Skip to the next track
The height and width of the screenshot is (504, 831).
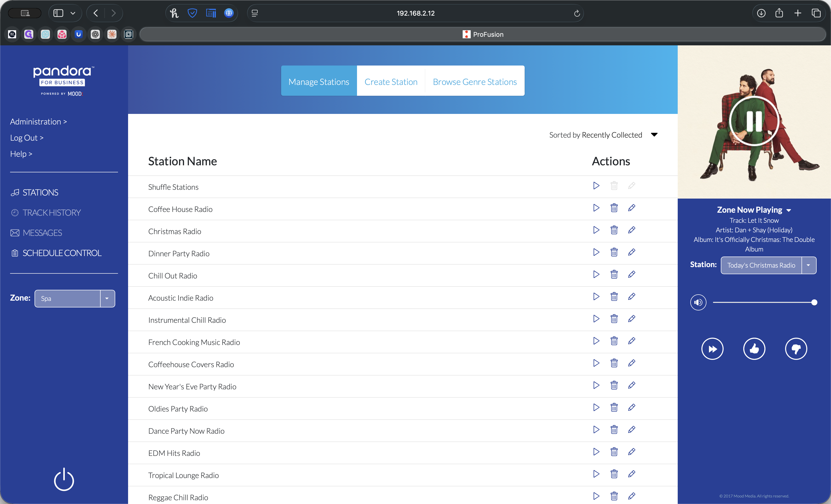pyautogui.click(x=712, y=349)
